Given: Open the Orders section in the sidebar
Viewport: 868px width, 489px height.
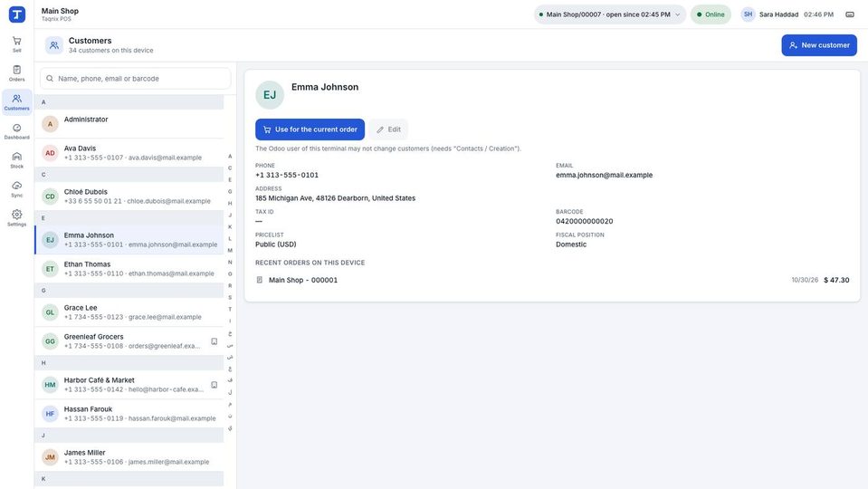Looking at the screenshot, I should click(x=16, y=73).
